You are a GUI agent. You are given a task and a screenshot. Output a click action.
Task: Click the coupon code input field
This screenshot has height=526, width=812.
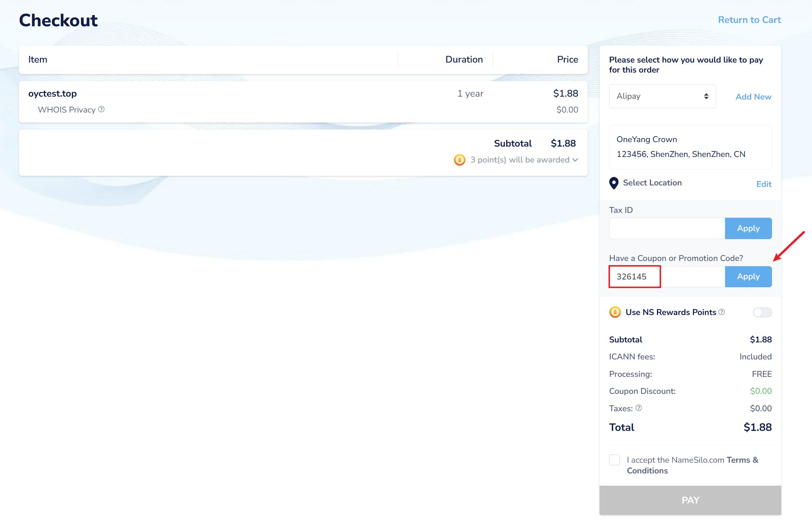click(x=667, y=277)
